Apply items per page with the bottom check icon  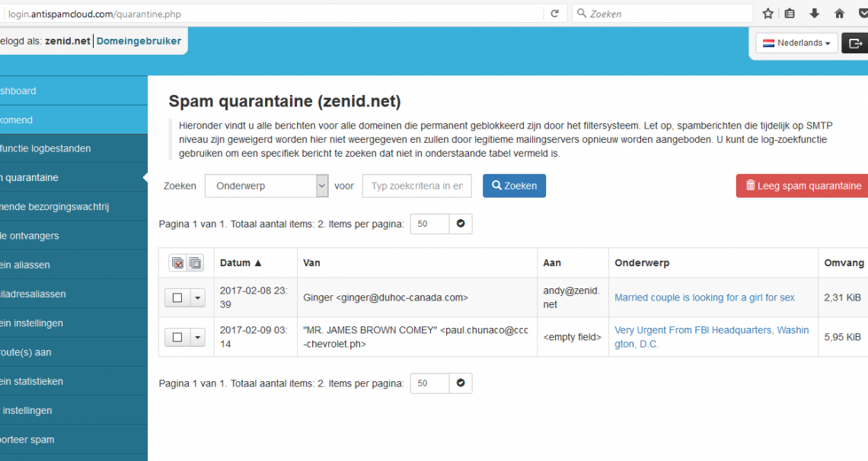(461, 383)
